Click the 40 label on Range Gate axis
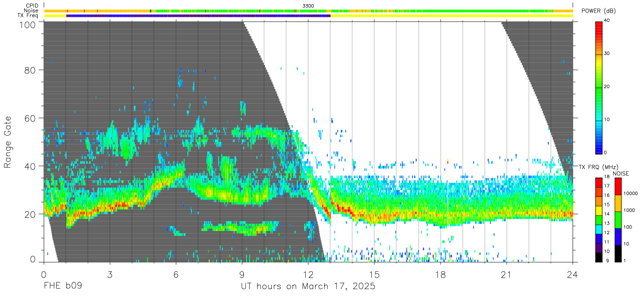The height and width of the screenshot is (297, 644). click(x=30, y=167)
